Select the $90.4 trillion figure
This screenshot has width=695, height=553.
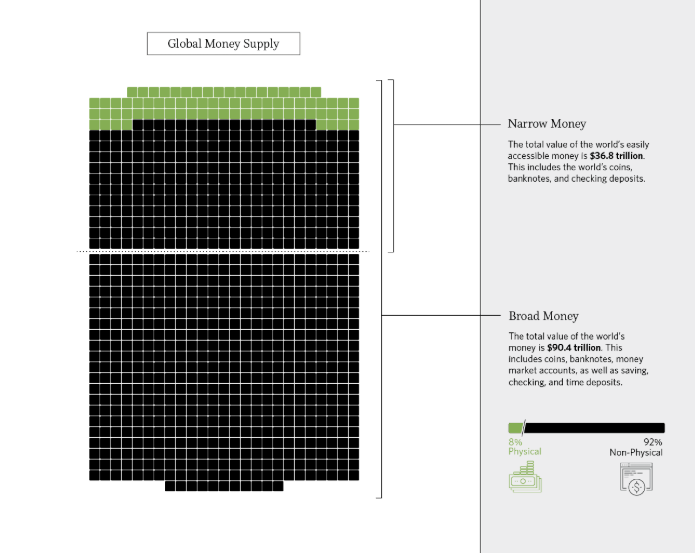point(574,348)
